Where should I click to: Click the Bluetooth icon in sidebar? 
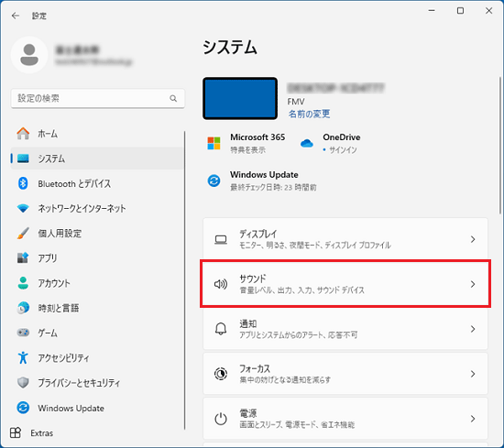click(23, 183)
